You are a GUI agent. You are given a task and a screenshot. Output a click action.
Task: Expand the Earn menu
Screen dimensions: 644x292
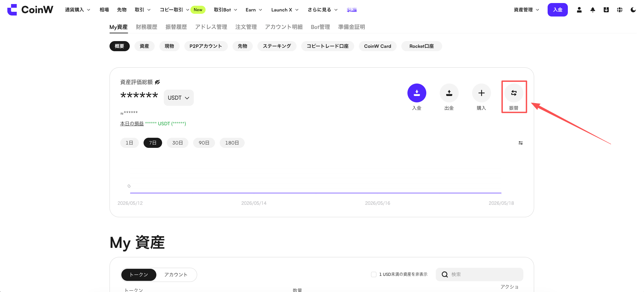254,10
